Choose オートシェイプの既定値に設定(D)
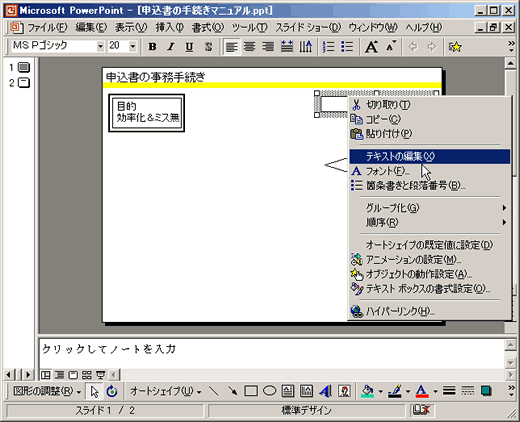520x422 pixels. (x=430, y=245)
